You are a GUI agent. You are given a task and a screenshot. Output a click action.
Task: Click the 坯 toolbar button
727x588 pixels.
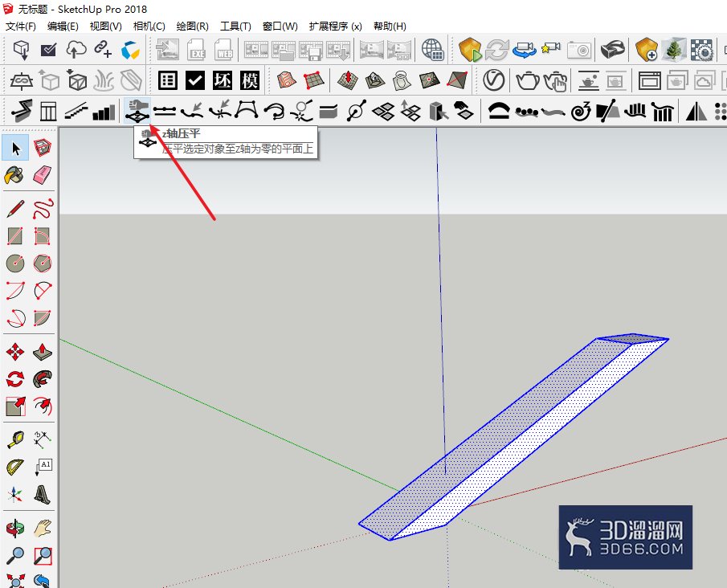(222, 80)
